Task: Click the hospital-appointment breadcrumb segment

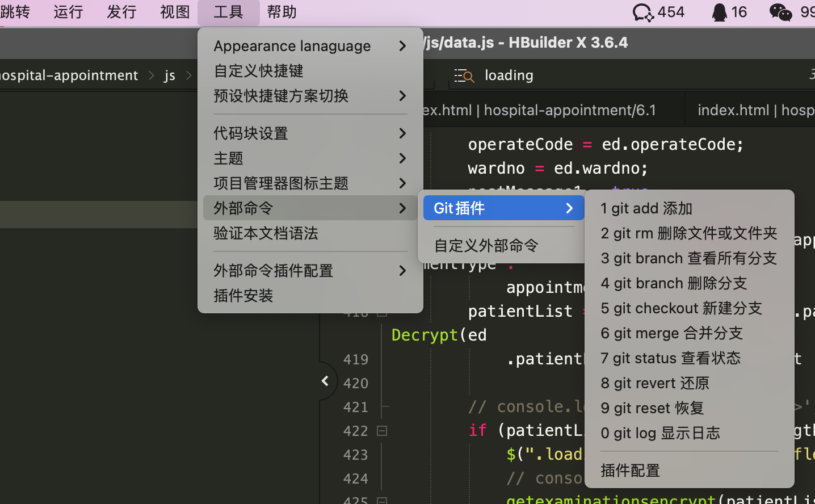Action: tap(69, 75)
